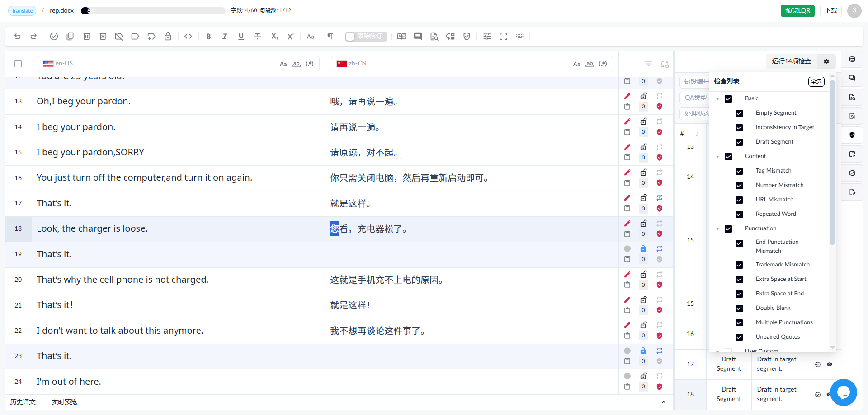Click the en-US source search field

(179, 64)
